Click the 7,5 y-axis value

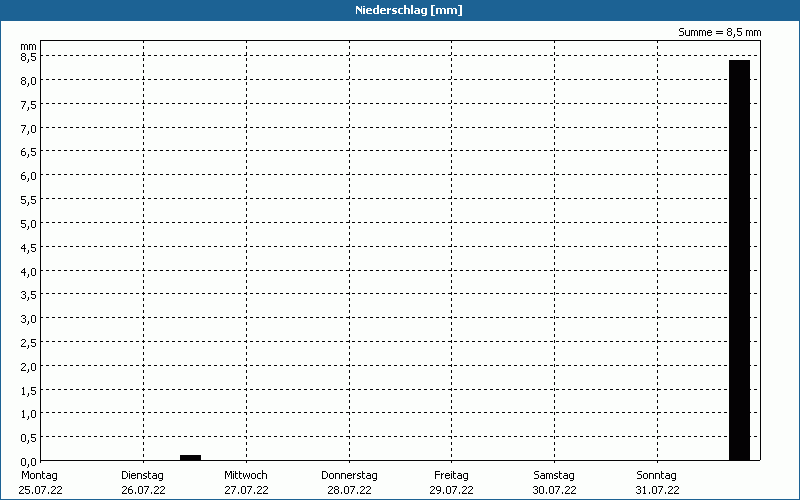point(29,105)
